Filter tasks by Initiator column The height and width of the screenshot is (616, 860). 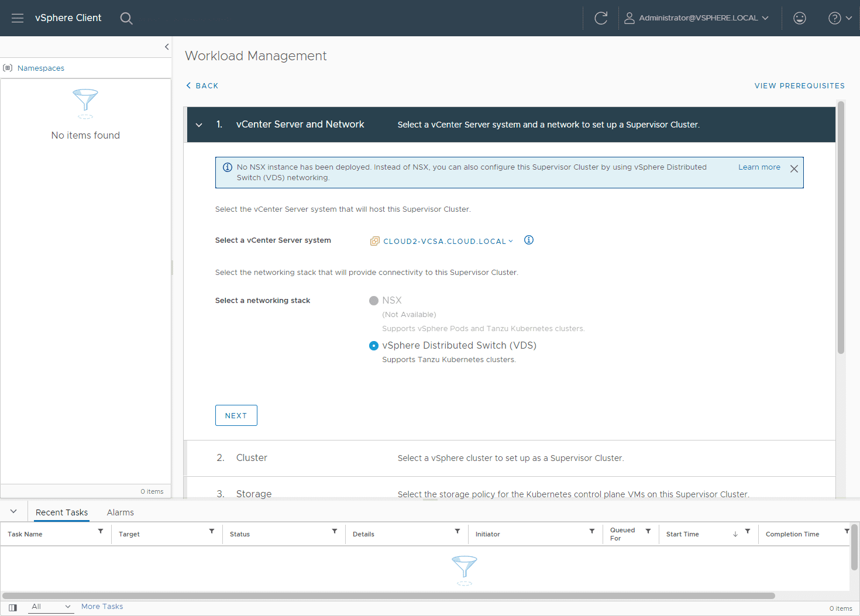click(592, 531)
